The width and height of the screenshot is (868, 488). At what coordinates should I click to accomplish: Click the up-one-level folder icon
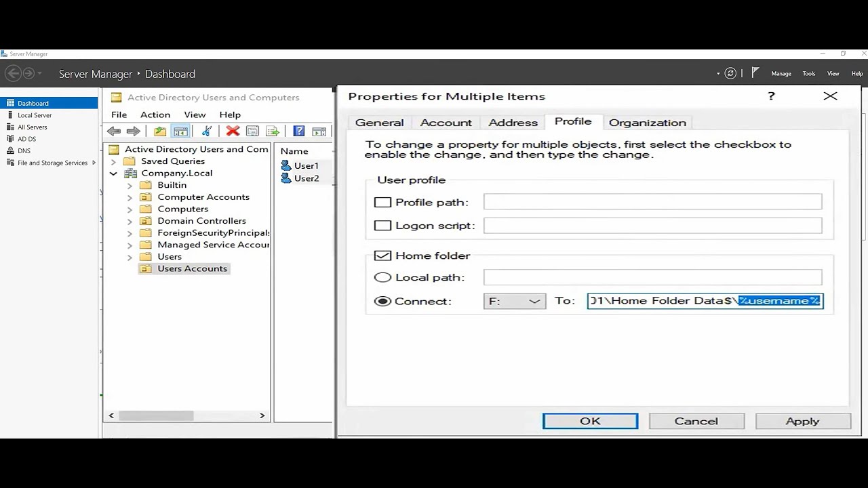(160, 131)
